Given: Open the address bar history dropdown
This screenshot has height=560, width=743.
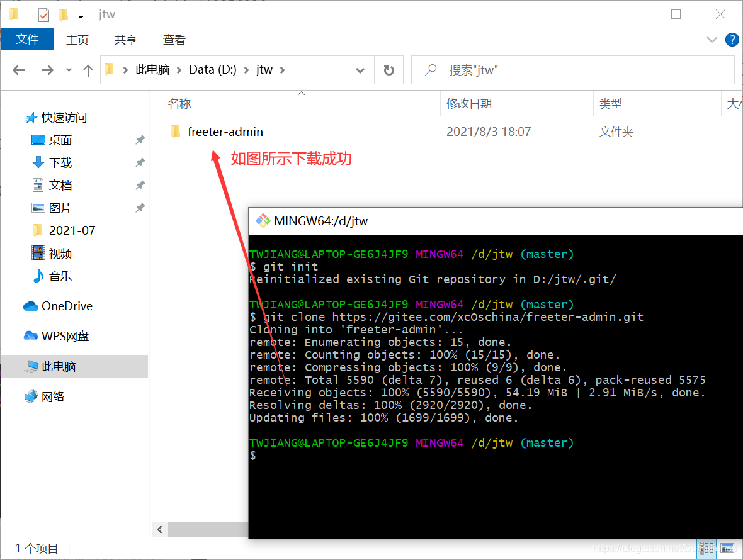Looking at the screenshot, I should pyautogui.click(x=360, y=70).
